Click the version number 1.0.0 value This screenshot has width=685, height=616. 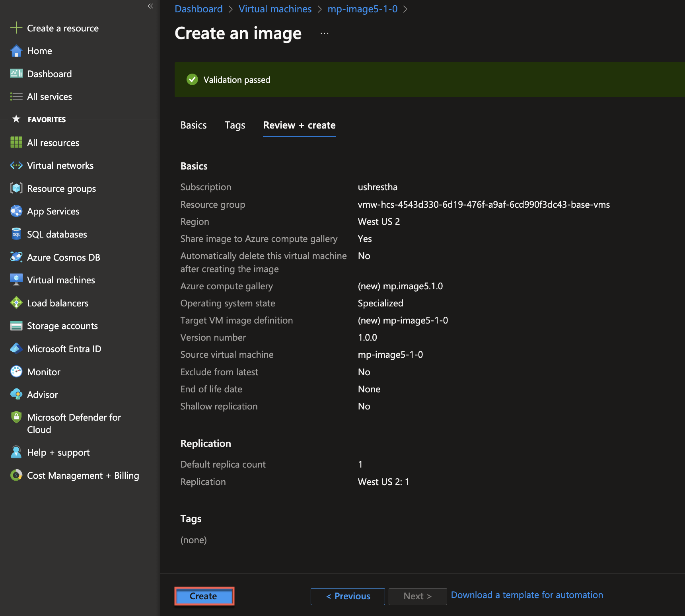pyautogui.click(x=368, y=337)
